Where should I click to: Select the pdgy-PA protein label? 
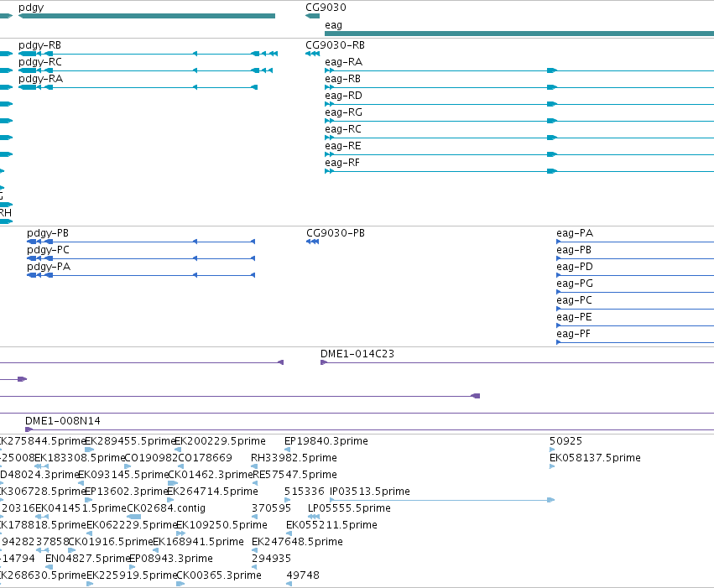[49, 267]
